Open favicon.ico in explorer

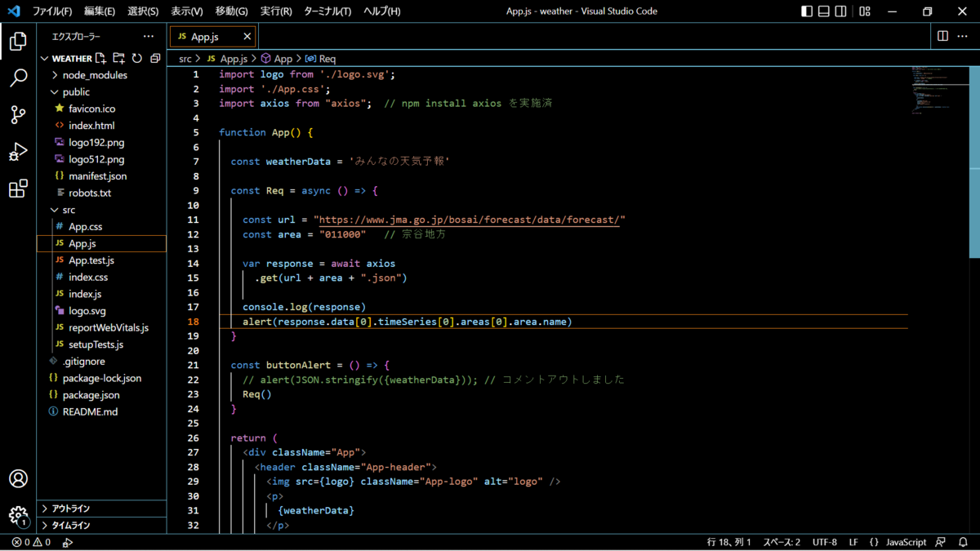coord(102,109)
